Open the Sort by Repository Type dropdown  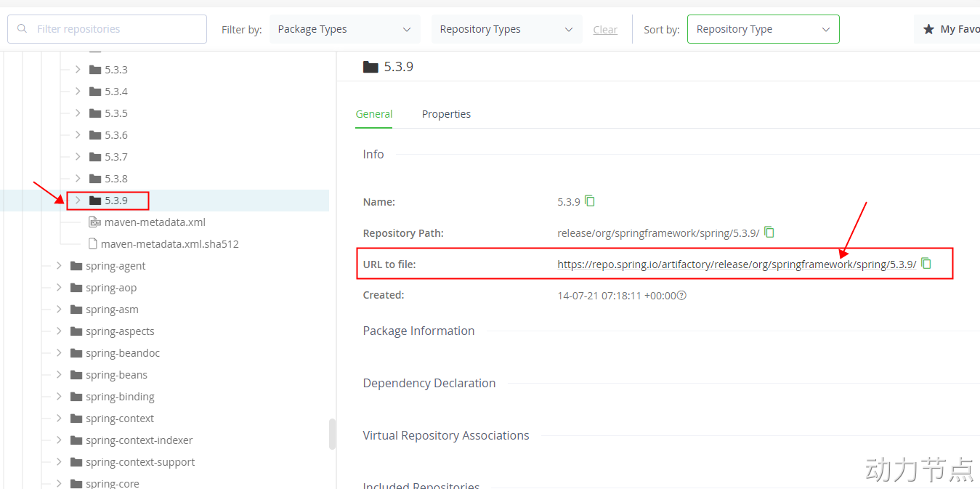click(x=763, y=30)
